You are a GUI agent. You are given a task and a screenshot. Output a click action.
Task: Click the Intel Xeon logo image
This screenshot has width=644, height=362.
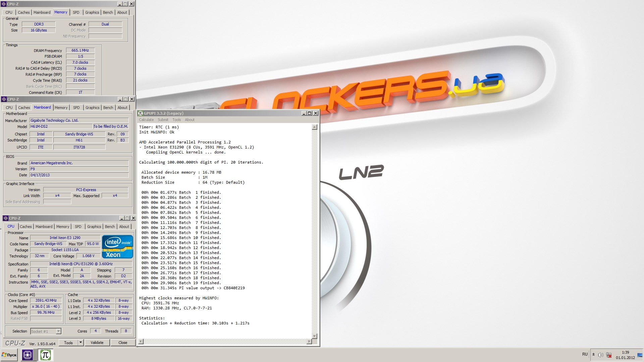117,247
